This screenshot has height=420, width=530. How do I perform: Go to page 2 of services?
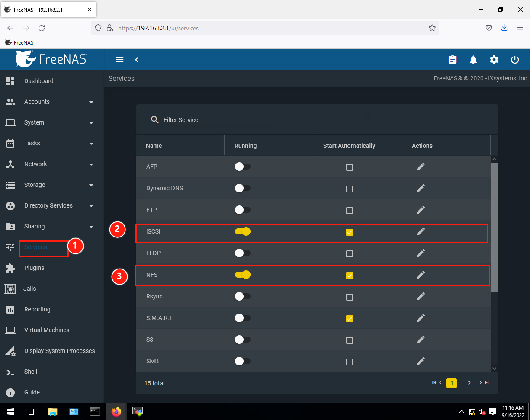click(x=469, y=383)
